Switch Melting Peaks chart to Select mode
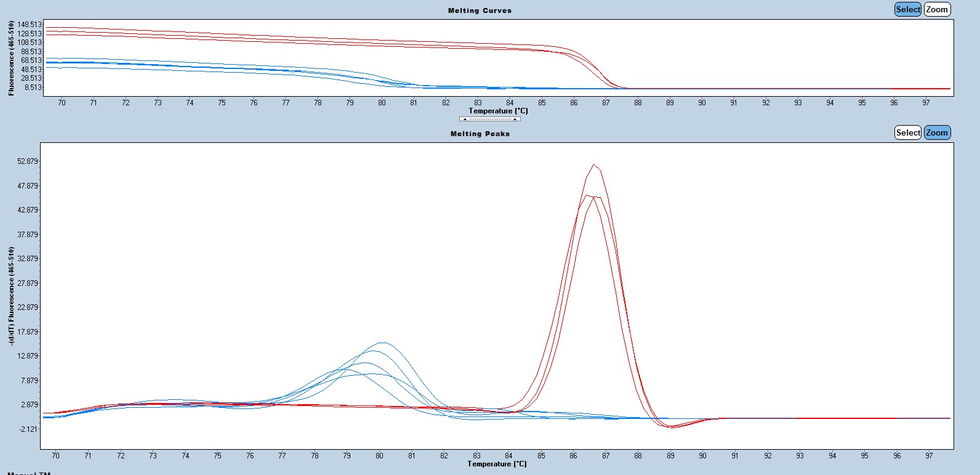This screenshot has height=475, width=980. coord(907,132)
